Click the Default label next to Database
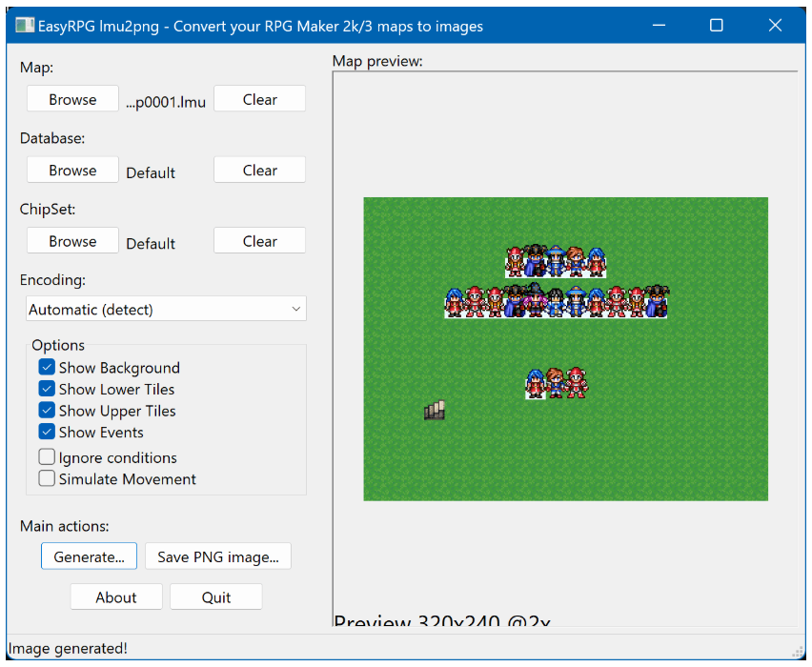Viewport: 812px width, 667px height. click(151, 173)
